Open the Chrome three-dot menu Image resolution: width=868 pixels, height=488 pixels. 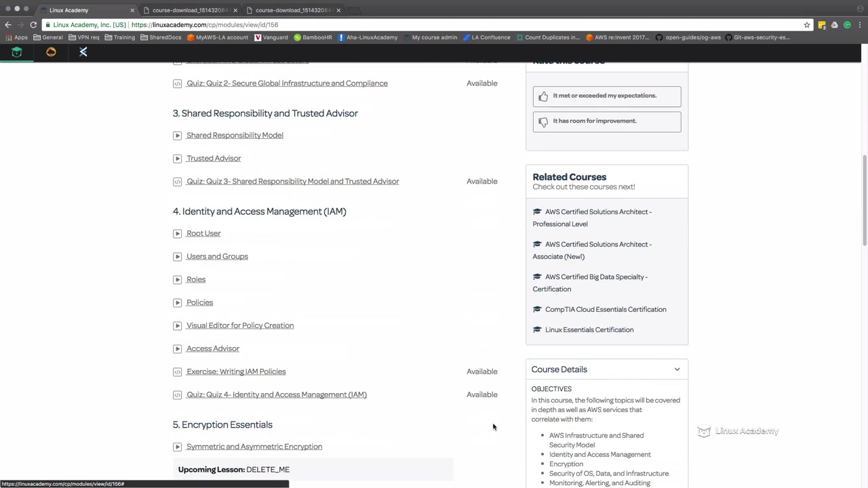(x=859, y=24)
